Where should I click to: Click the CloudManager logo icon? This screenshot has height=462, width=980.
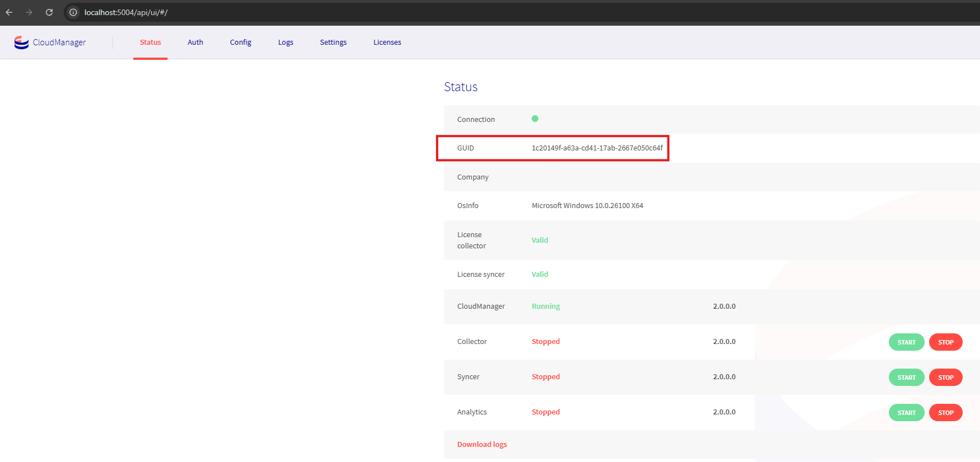[x=21, y=43]
